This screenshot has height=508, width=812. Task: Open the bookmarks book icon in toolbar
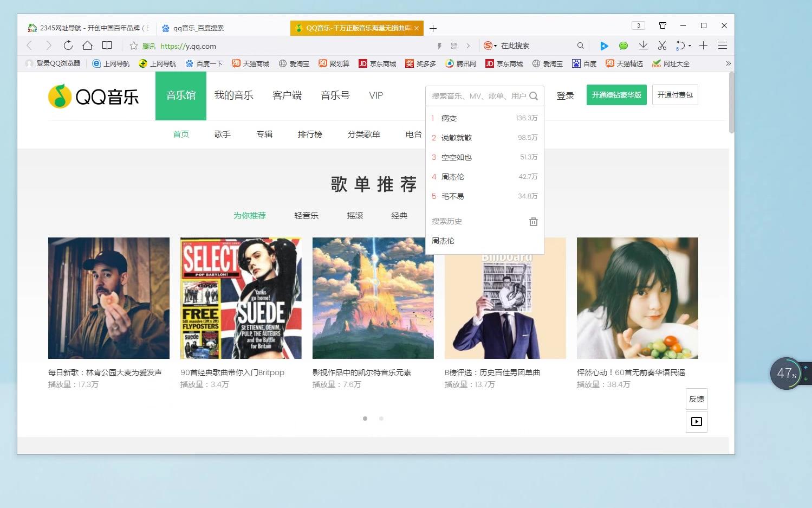[x=107, y=46]
